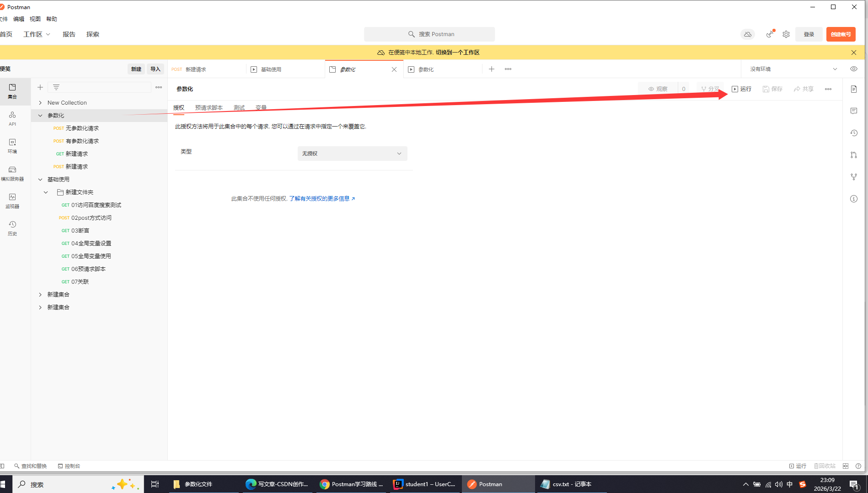Open the API sidebar section
The height and width of the screenshot is (493, 868).
coord(12,119)
